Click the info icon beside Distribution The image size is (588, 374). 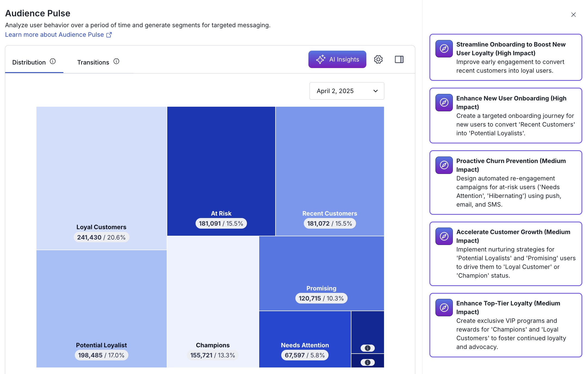(53, 62)
